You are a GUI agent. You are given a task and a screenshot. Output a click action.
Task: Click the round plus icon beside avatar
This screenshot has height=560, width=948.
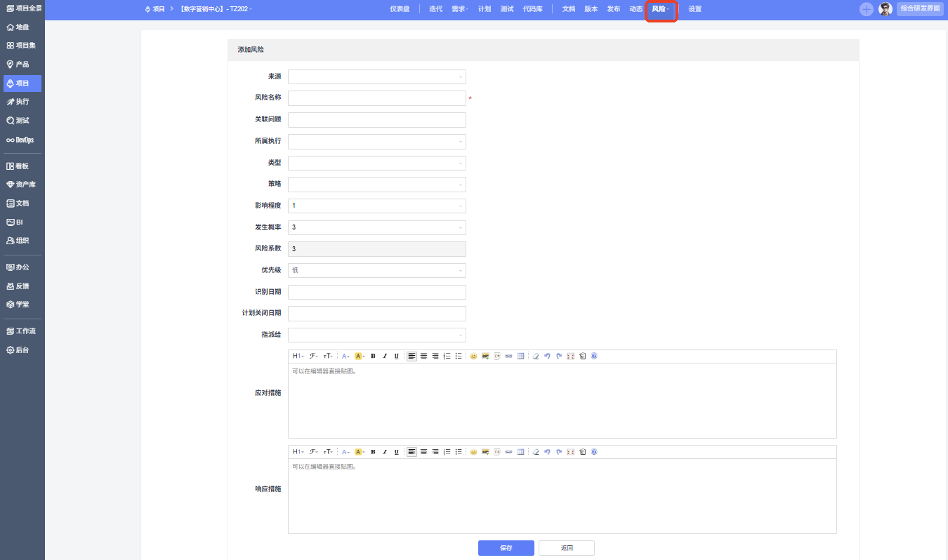tap(867, 9)
